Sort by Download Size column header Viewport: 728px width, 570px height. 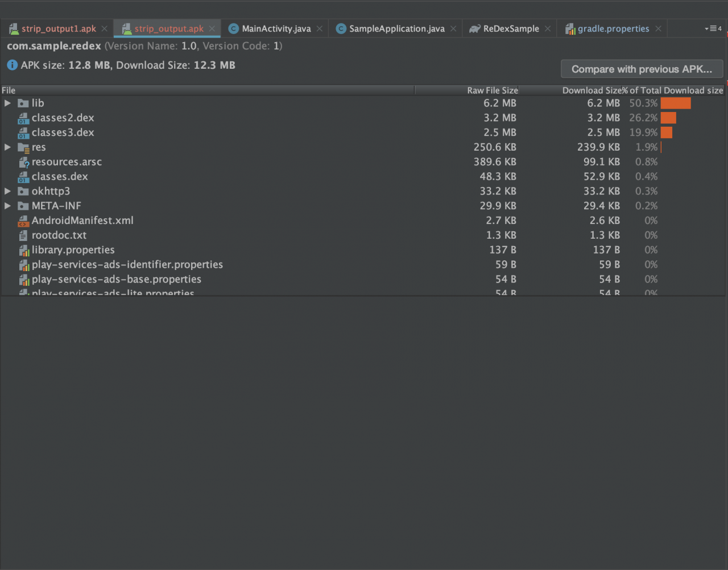570,90
